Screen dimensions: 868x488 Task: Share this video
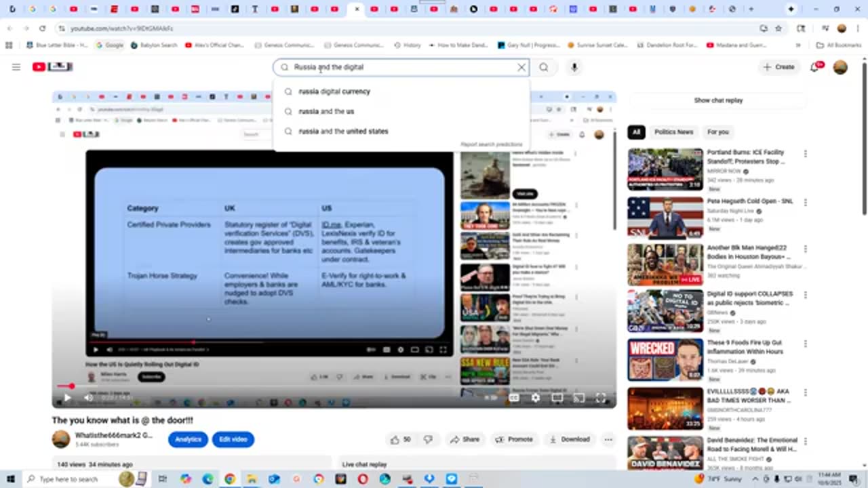click(x=465, y=439)
